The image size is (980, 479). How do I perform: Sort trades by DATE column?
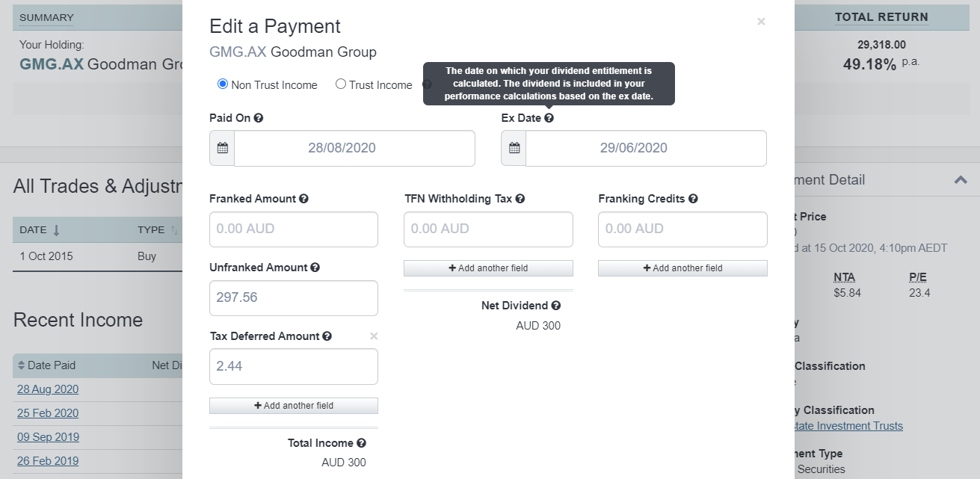tap(40, 230)
